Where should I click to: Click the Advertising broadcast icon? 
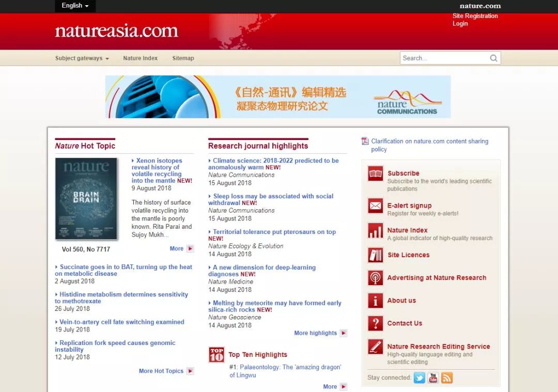click(x=376, y=278)
